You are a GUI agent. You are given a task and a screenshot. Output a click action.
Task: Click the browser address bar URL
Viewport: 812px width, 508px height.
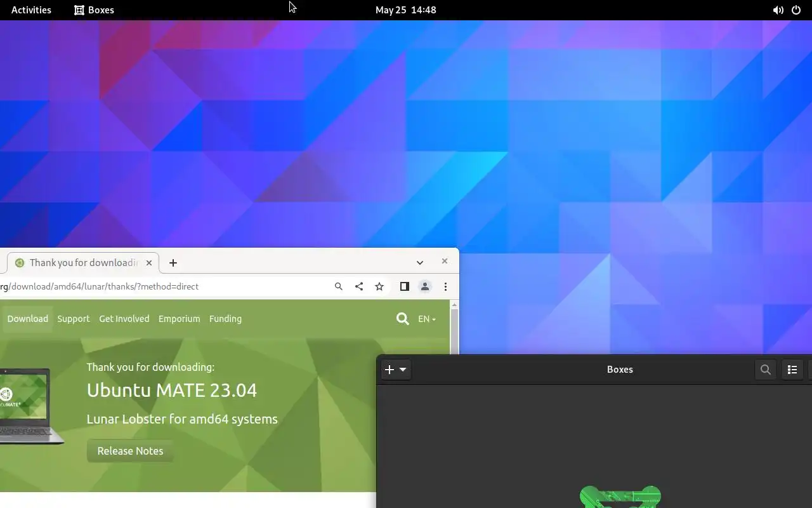click(100, 286)
